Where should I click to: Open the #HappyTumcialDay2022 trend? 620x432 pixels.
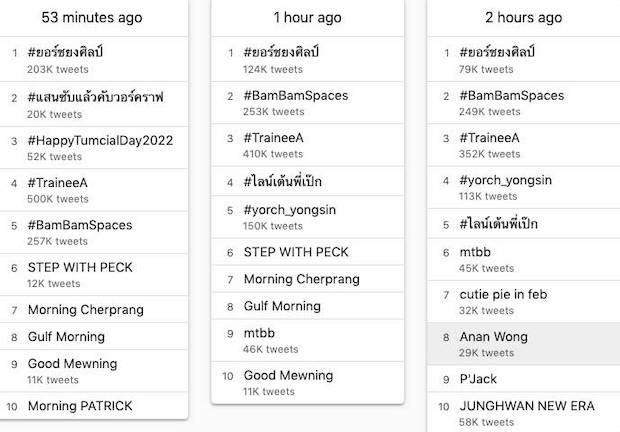[x=100, y=140]
